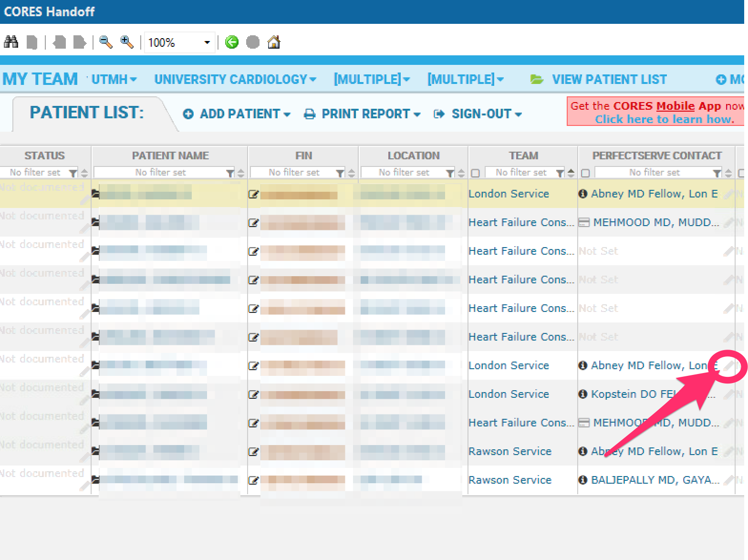Go to home via house icon
This screenshot has width=748, height=560.
coord(274,42)
